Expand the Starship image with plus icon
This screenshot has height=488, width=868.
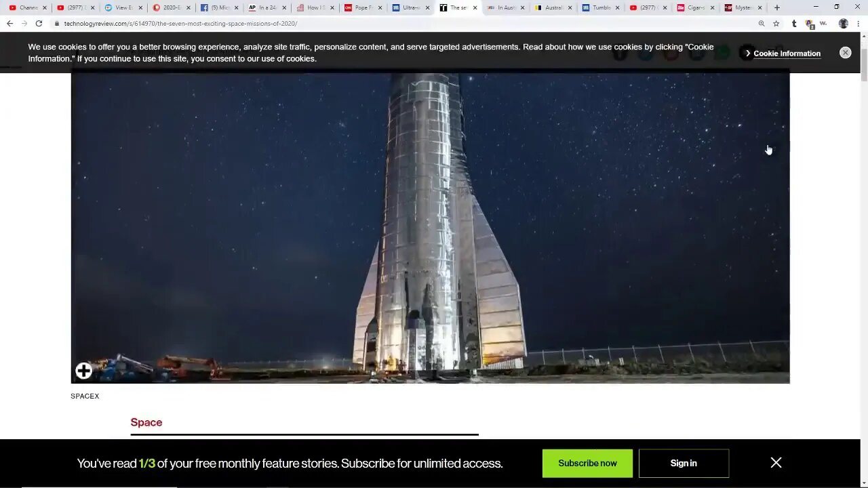83,370
